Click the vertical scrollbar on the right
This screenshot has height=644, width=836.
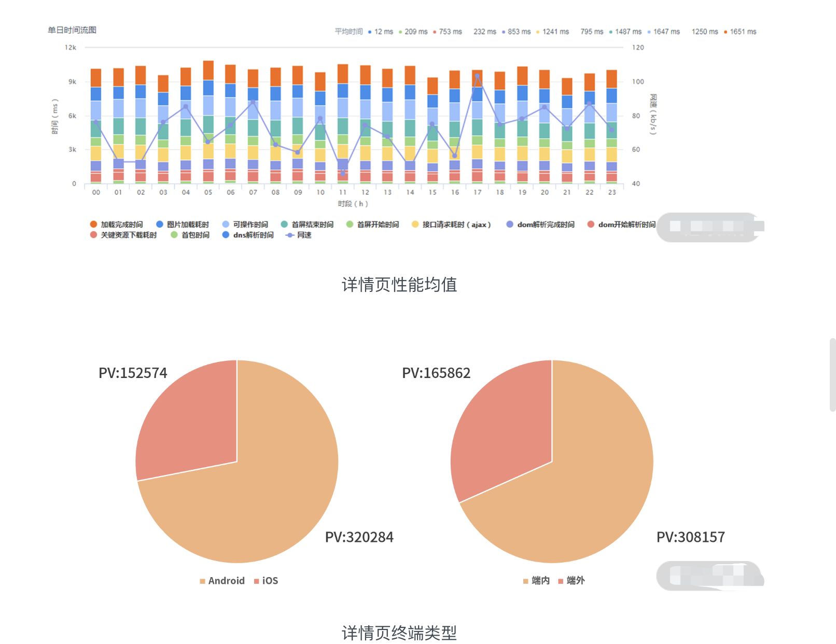[x=832, y=374]
